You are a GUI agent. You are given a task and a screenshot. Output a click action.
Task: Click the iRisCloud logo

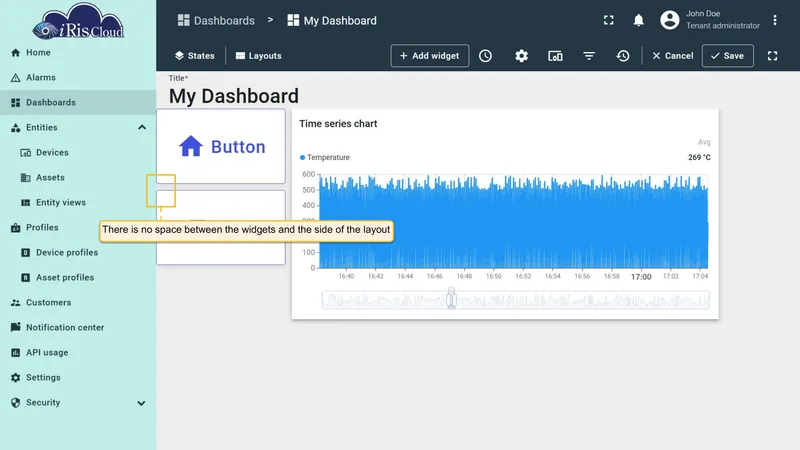pos(78,21)
